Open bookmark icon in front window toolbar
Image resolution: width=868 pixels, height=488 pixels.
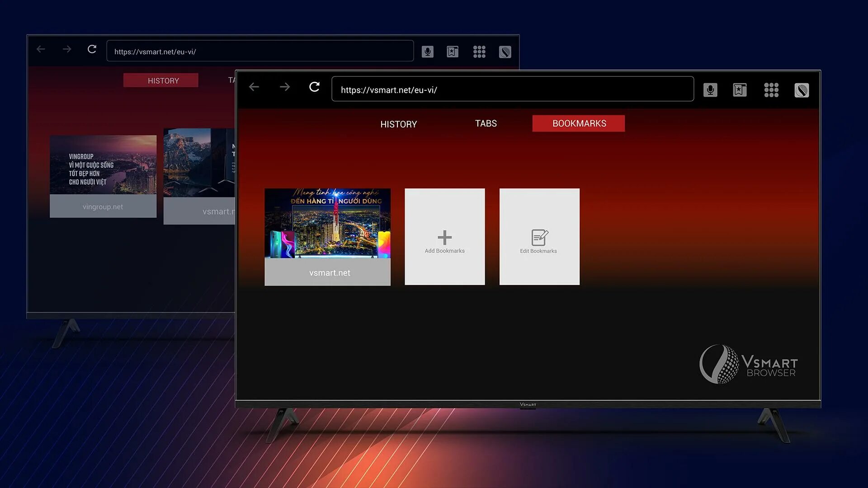(x=740, y=90)
